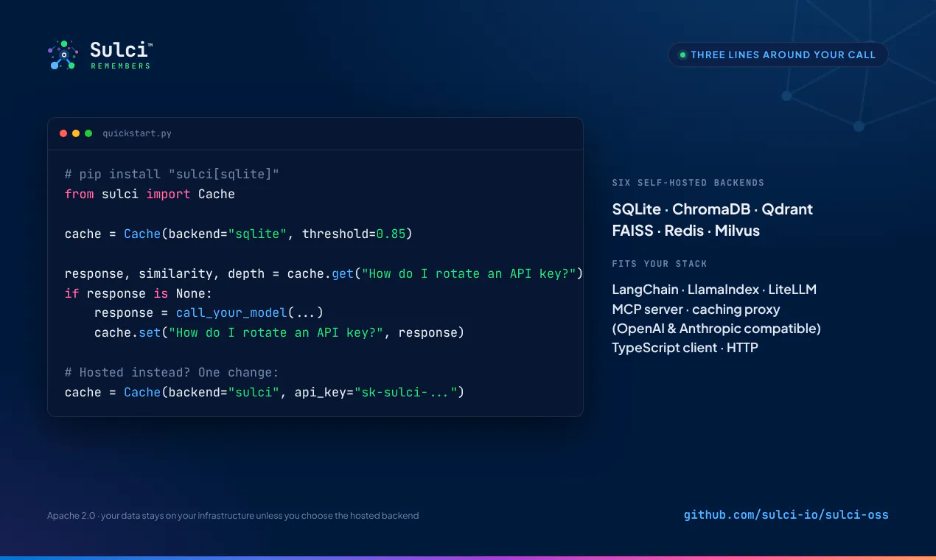Click the "SIX SELF-HOSTED BACKENDS" heading
936x560 pixels.
point(688,183)
